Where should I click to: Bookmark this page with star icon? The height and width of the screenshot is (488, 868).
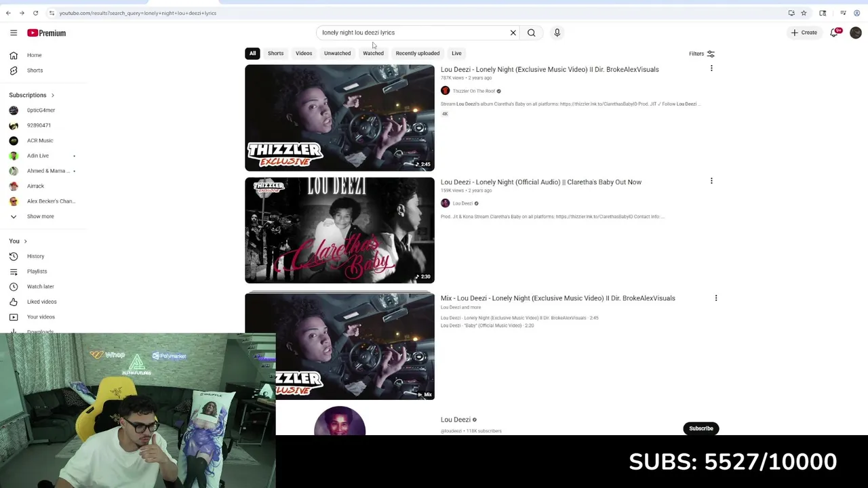804,13
